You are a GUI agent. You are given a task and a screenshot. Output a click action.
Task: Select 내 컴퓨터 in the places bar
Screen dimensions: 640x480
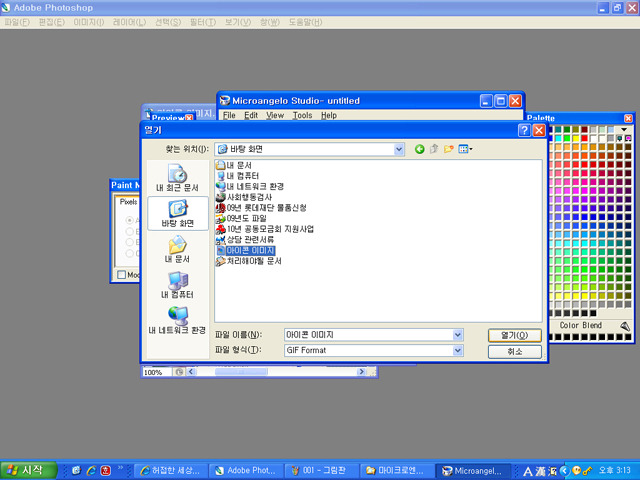178,284
